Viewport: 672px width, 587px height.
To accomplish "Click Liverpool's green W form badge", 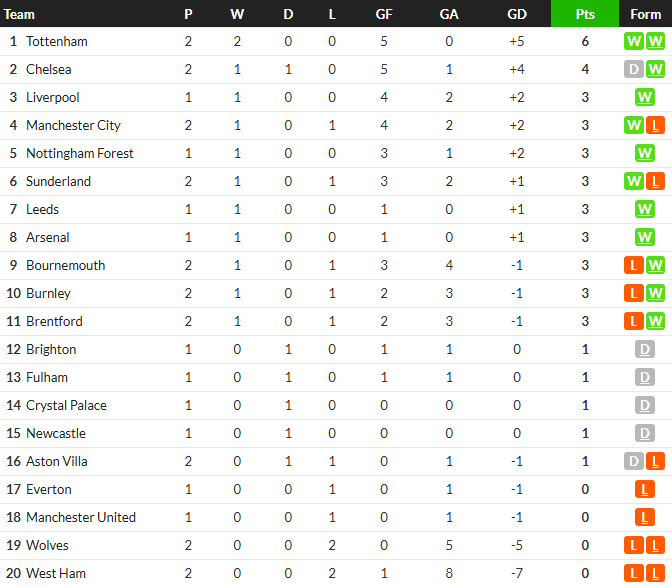I will (x=645, y=97).
